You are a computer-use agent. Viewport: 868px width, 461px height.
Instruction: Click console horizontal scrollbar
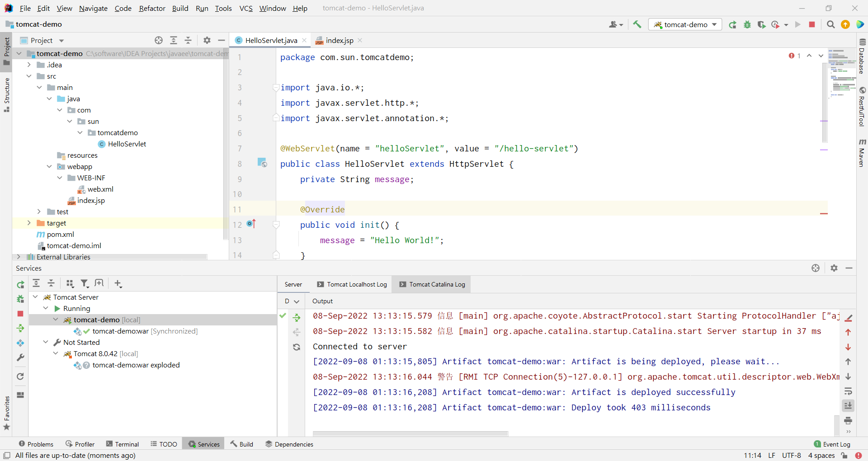click(410, 433)
